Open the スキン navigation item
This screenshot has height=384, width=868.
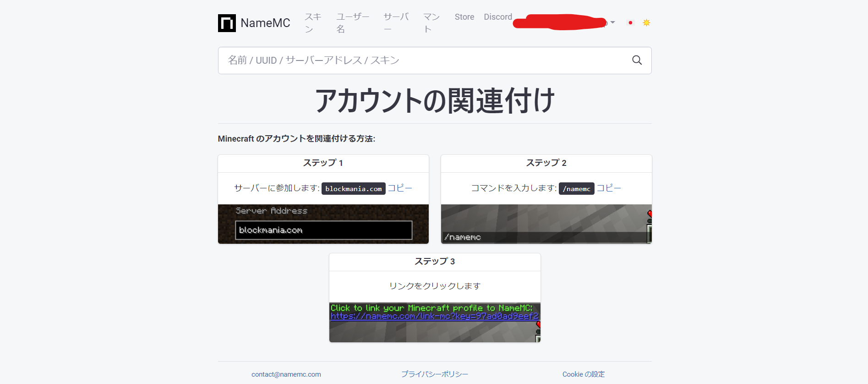pyautogui.click(x=313, y=23)
